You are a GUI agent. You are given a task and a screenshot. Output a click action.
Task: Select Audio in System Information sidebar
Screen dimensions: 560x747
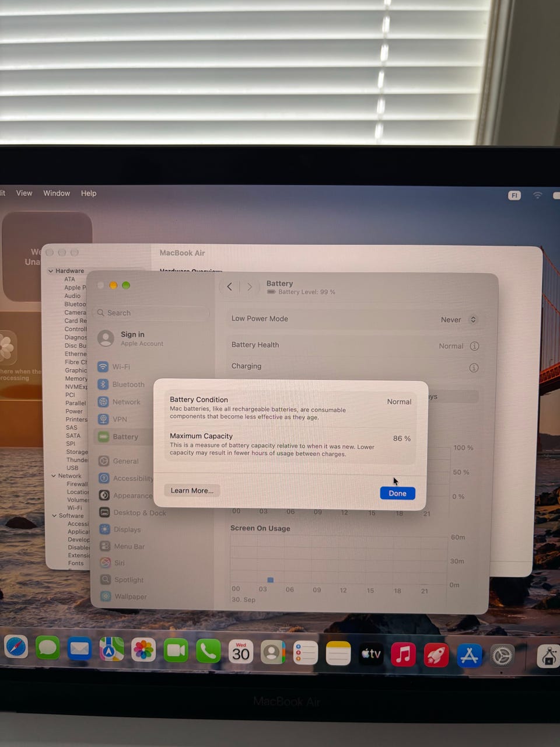click(72, 296)
